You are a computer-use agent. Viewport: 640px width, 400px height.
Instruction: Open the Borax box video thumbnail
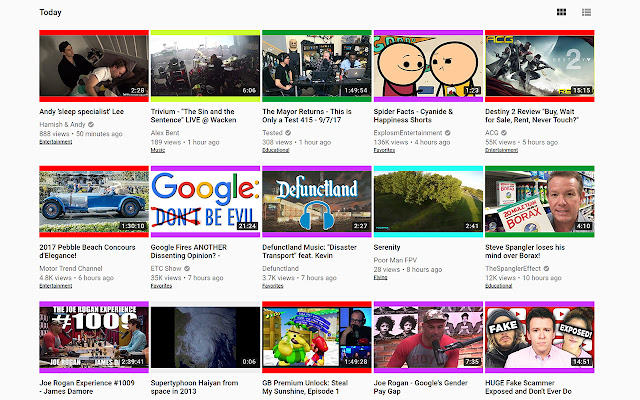[540, 202]
